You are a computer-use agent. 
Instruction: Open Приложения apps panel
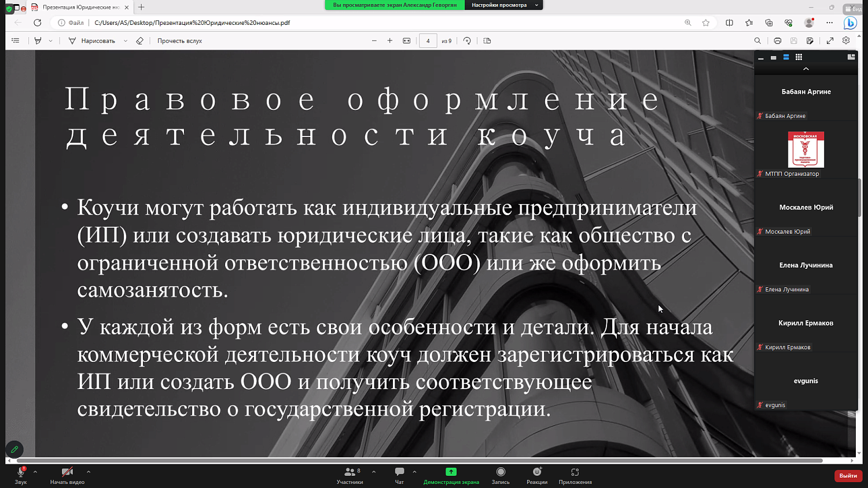click(x=575, y=475)
